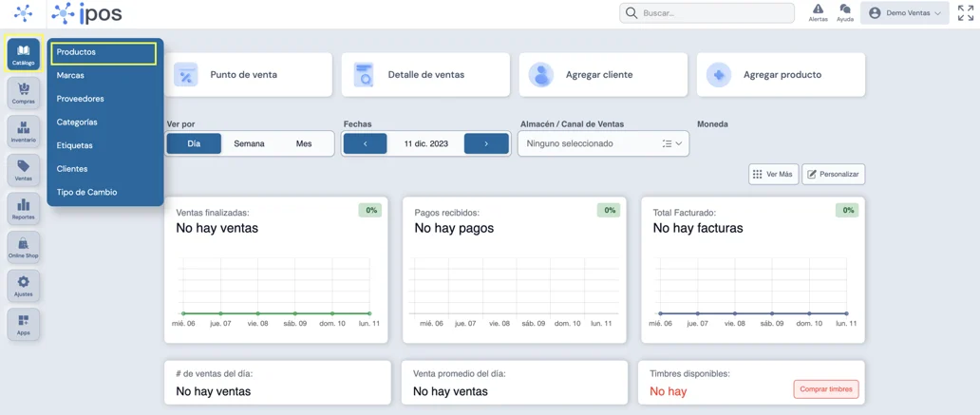Image resolution: width=980 pixels, height=415 pixels.
Task: Click the Detalle de ventas document icon
Action: (x=363, y=74)
